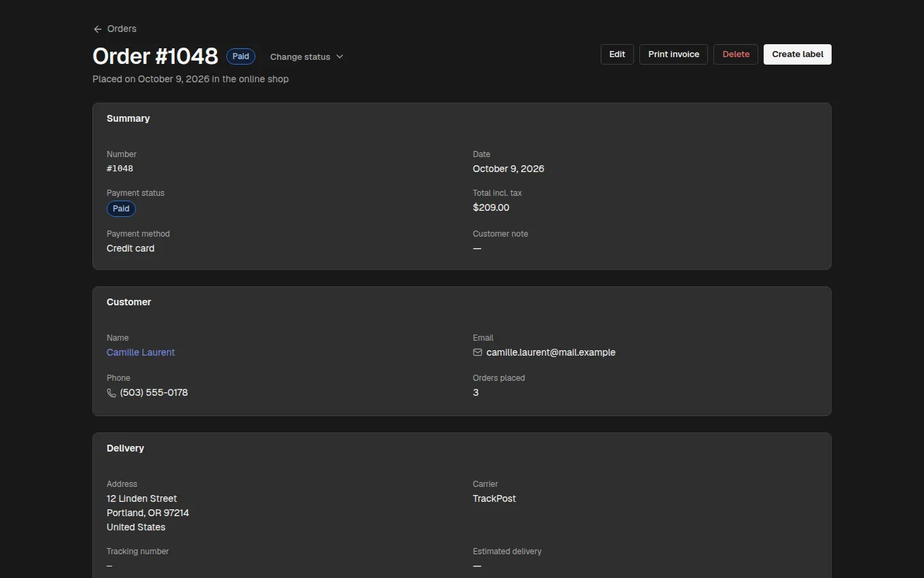Image resolution: width=924 pixels, height=578 pixels.
Task: Click the Delivery section heading
Action: pos(125,448)
